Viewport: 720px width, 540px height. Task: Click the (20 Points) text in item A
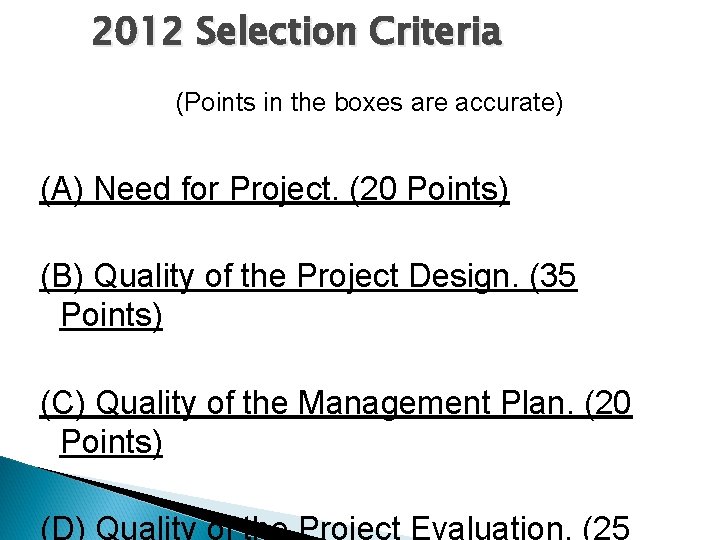click(x=429, y=189)
